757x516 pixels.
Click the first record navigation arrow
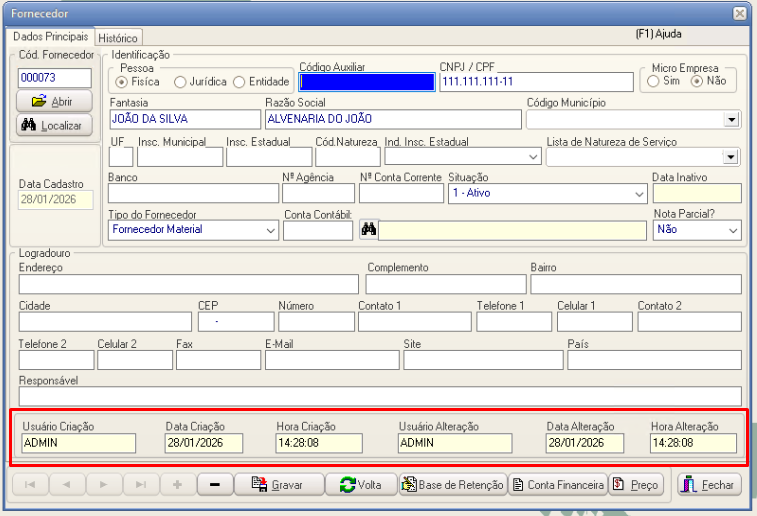click(x=29, y=485)
